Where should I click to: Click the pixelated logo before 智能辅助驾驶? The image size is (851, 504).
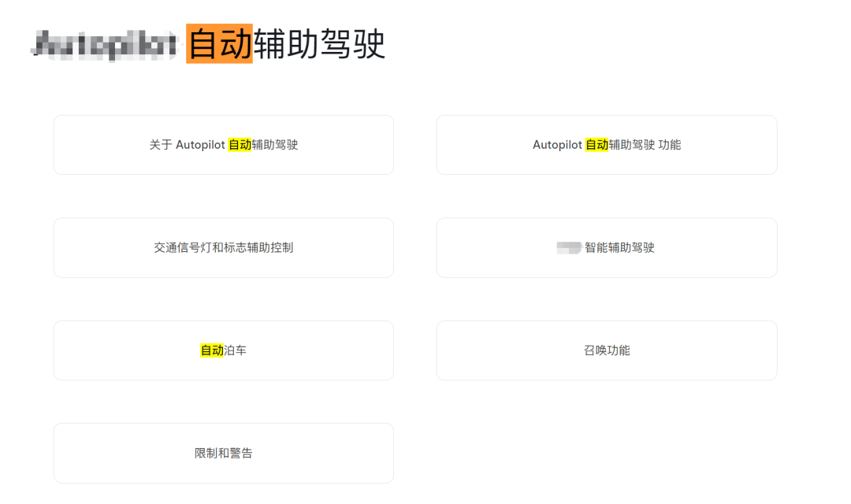(x=569, y=247)
